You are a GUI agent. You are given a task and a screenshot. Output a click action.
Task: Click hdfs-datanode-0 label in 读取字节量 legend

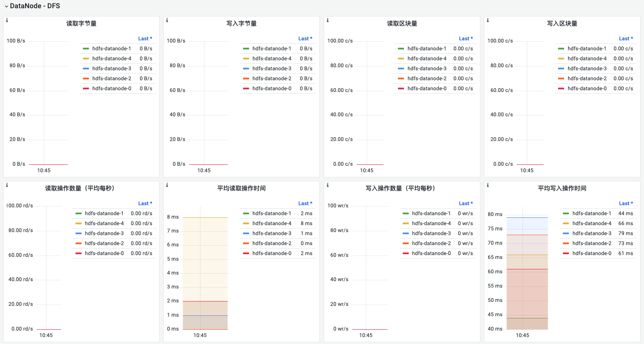112,88
